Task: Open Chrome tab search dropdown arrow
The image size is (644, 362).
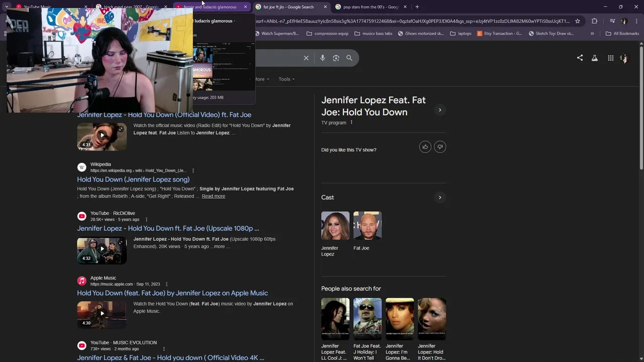Action: click(x=7, y=7)
